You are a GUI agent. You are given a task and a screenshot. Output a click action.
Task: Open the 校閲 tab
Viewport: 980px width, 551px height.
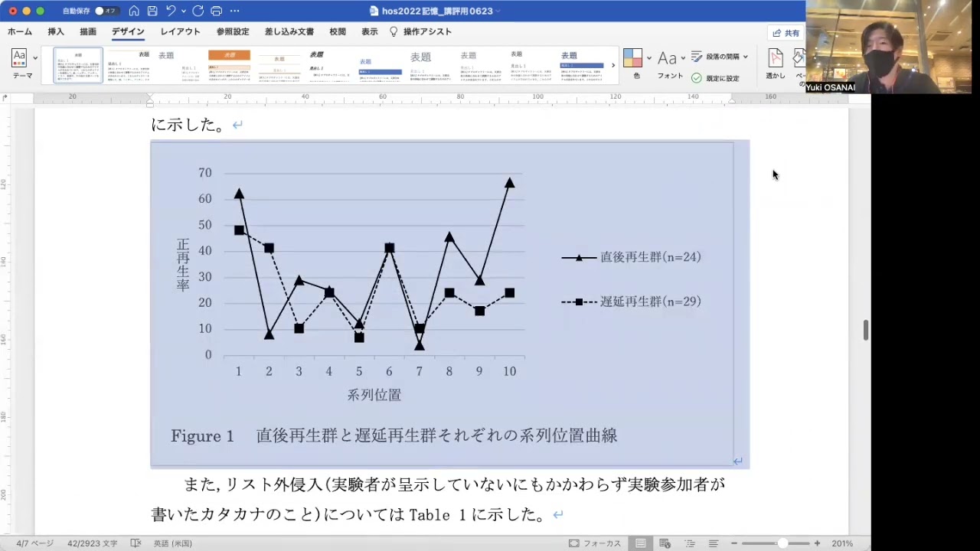[338, 31]
